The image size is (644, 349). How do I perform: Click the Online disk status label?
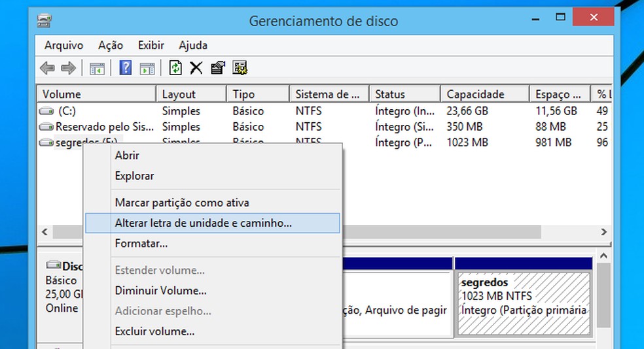[62, 308]
